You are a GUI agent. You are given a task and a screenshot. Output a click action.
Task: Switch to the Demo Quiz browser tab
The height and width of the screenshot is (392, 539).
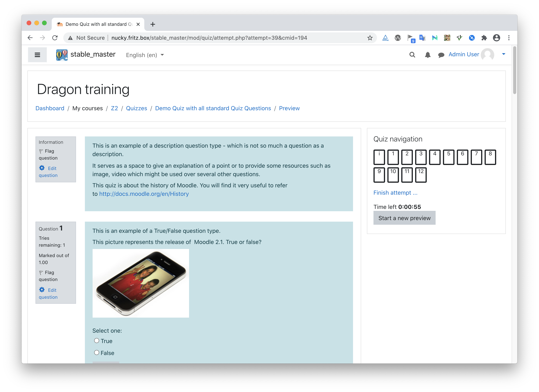coord(98,24)
